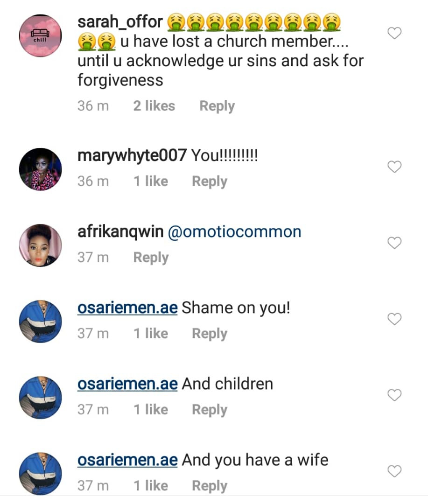Image resolution: width=428 pixels, height=504 pixels.
Task: View the 2 likes on sarah_offor's comment
Action: [154, 106]
